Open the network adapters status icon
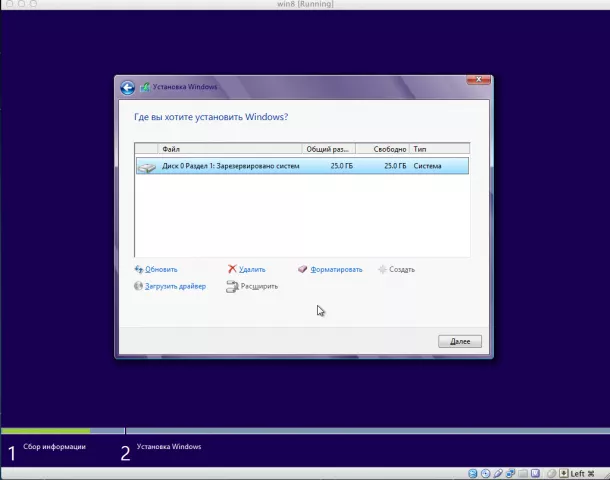610x480 pixels. (x=510, y=473)
